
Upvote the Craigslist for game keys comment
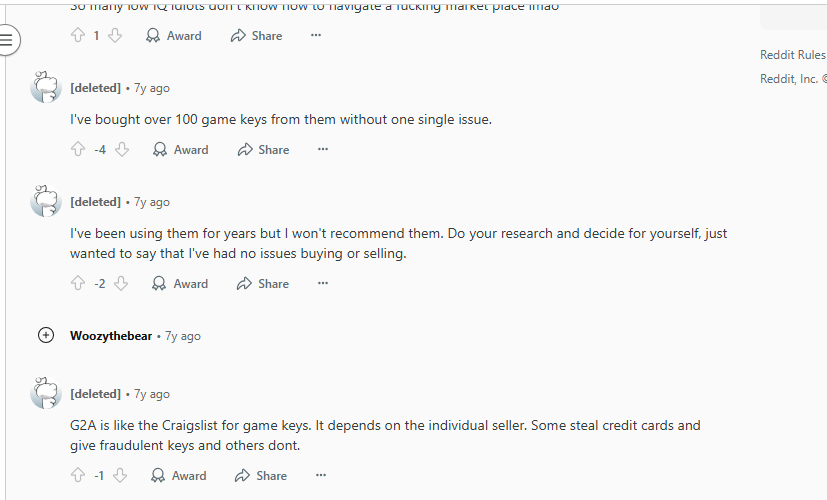pyautogui.click(x=78, y=476)
